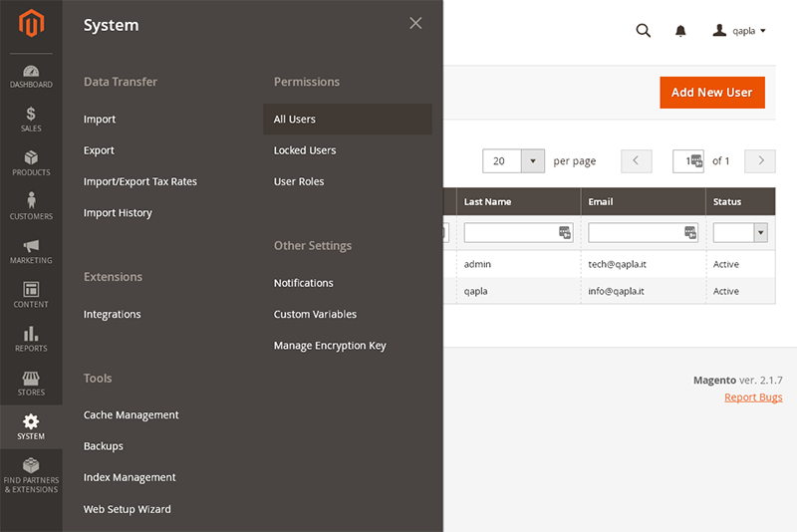797x532 pixels.
Task: Follow the Report Bugs link
Action: (x=753, y=398)
